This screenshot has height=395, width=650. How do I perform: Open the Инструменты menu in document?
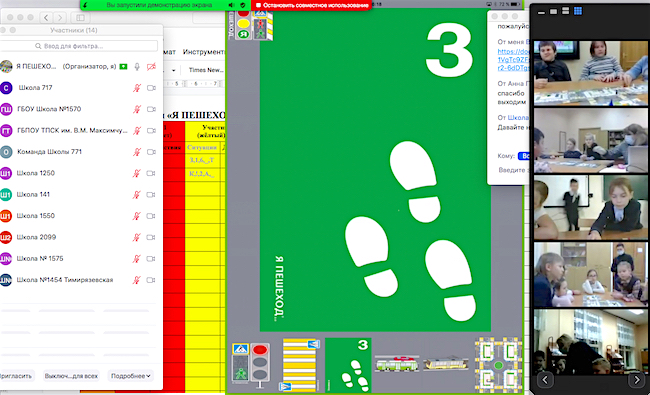pyautogui.click(x=203, y=52)
